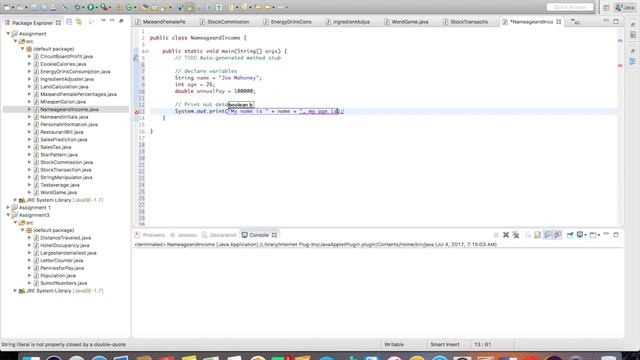Screen dimensions: 640x360
Task: Click the Run Last Tool red-badge icon
Action: (x=104, y=7)
